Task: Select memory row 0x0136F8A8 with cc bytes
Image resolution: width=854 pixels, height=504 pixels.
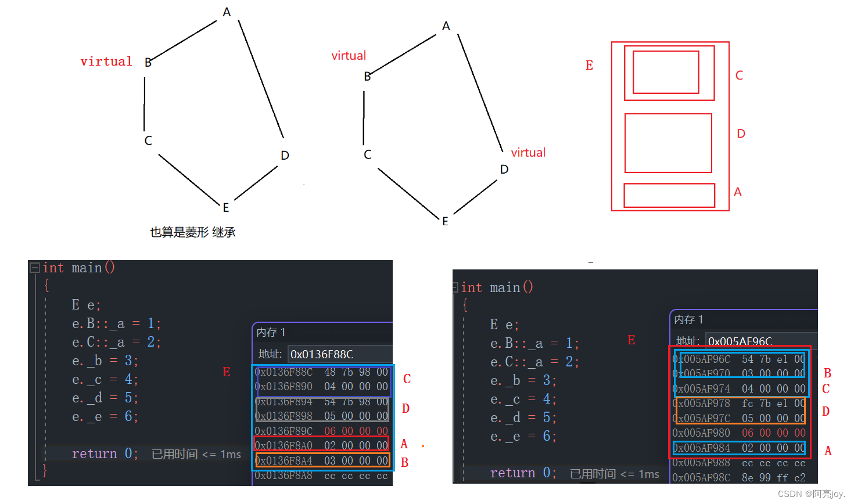Action: pos(322,476)
